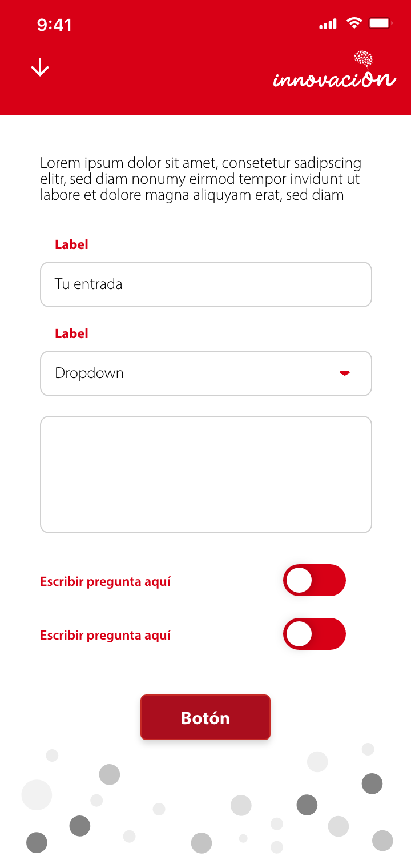Tap the 9:41 clock in status bar

[x=54, y=25]
